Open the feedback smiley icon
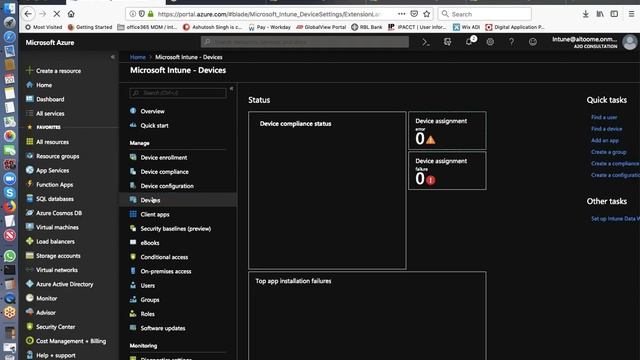 (x=533, y=42)
